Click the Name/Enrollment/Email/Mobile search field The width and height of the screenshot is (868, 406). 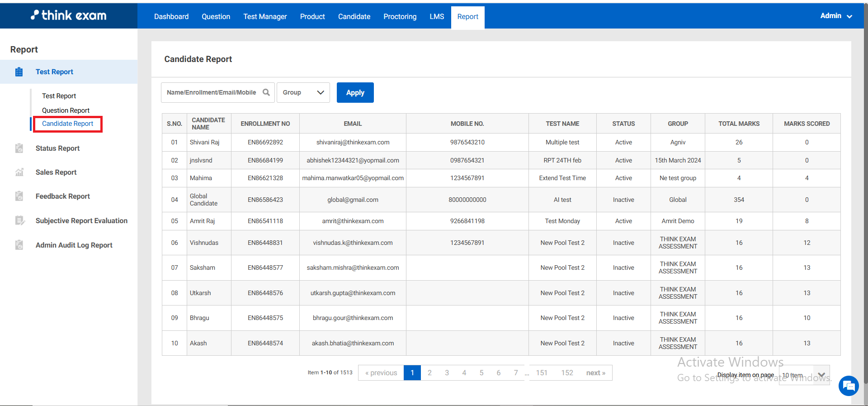click(211, 92)
